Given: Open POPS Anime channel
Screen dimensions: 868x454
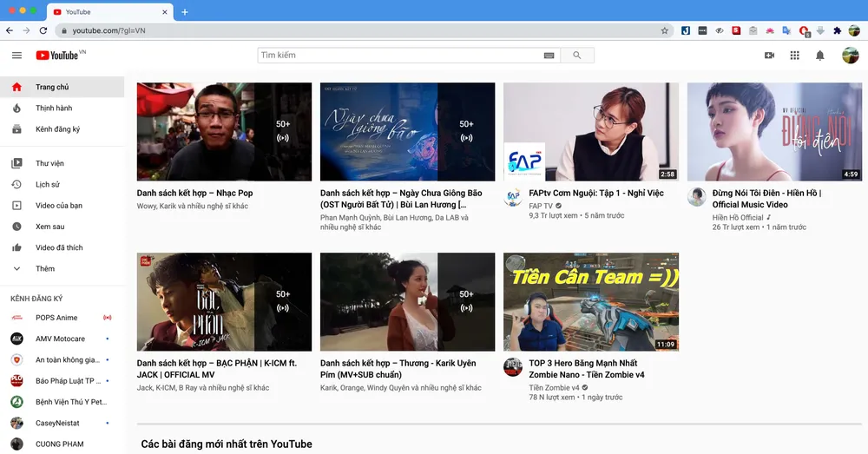Looking at the screenshot, I should (x=62, y=318).
